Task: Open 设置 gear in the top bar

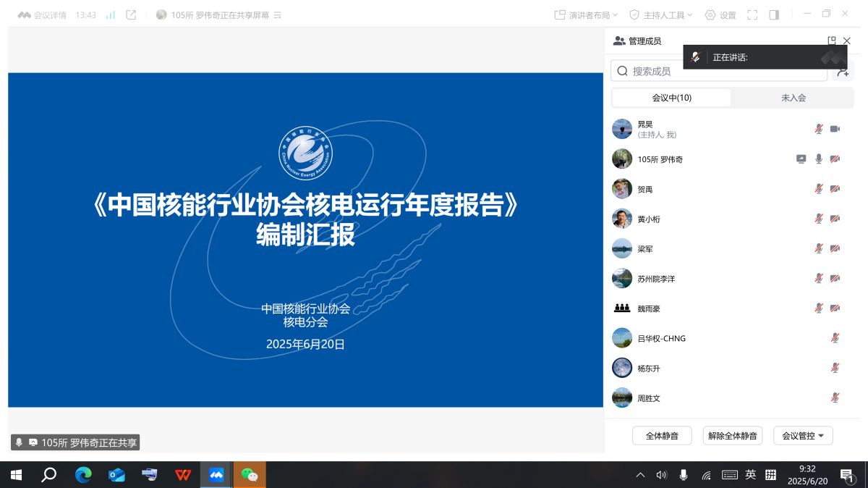Action: pos(720,14)
